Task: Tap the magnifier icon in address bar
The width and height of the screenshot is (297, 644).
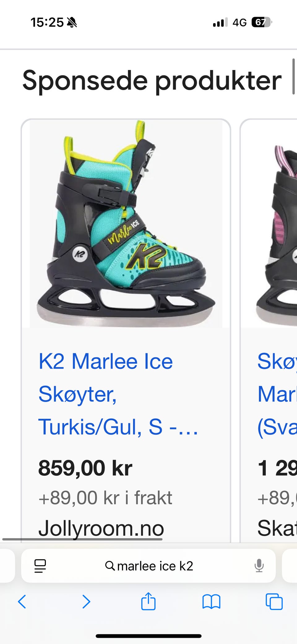Action: coord(110,566)
